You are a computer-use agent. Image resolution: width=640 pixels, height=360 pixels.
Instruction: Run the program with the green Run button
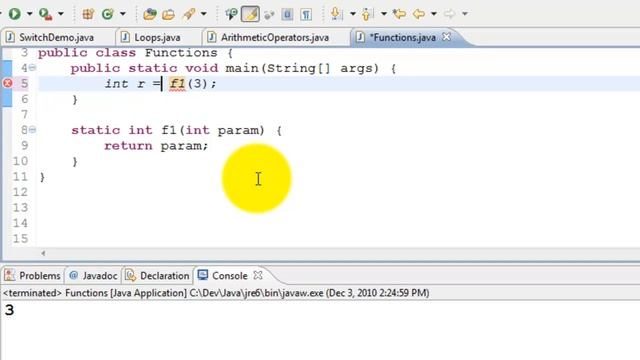pos(15,14)
